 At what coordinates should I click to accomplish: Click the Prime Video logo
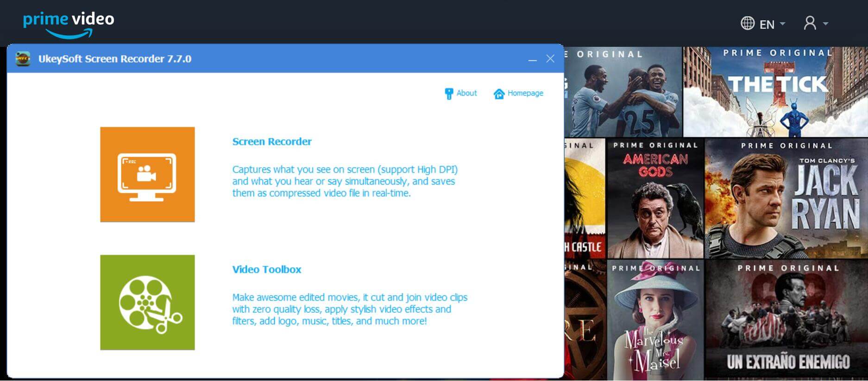coord(69,24)
